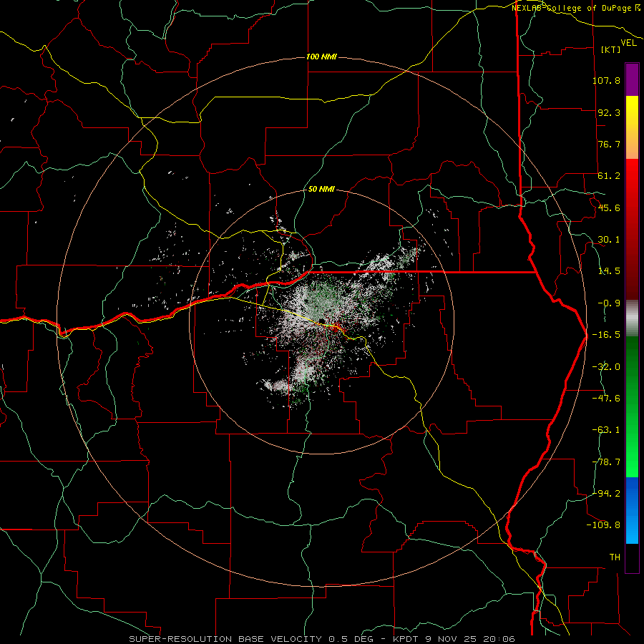Click the green segment of velocity color bar
Image resolution: width=644 pixels, height=644 pixels.
pyautogui.click(x=632, y=406)
